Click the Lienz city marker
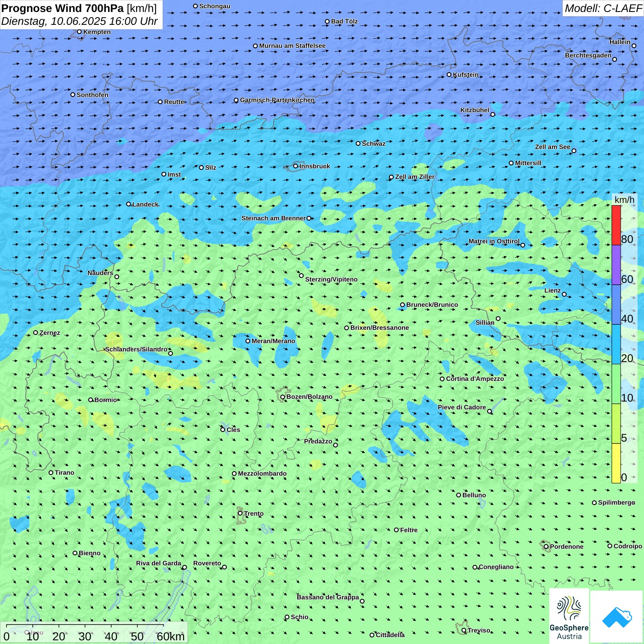 coord(564,294)
